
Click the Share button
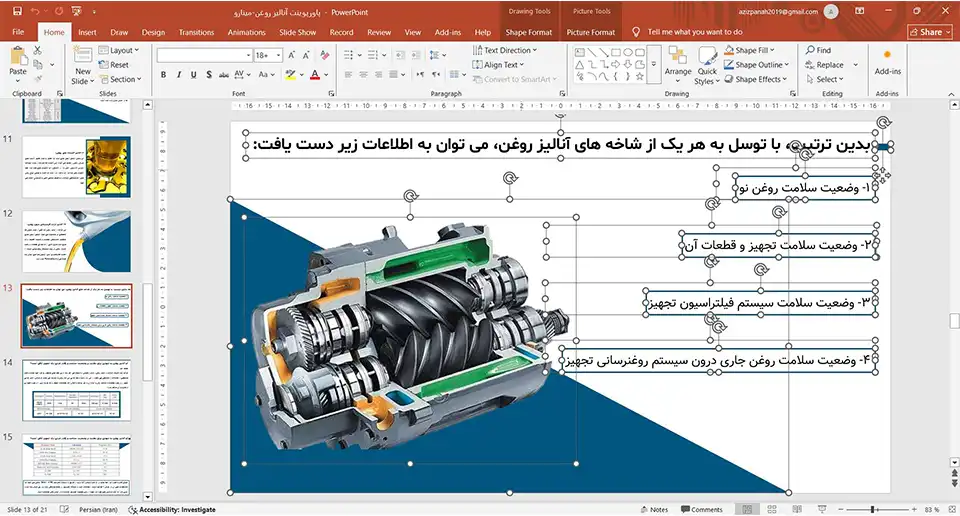[x=930, y=32]
